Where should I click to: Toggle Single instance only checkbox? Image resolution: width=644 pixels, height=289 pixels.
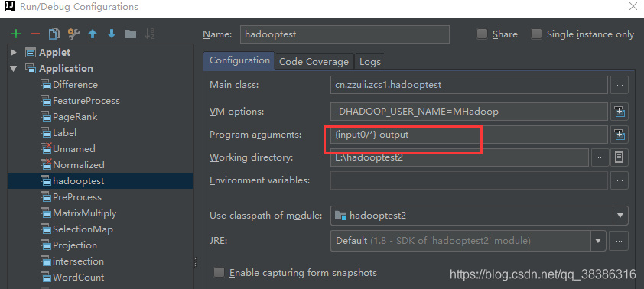pyautogui.click(x=536, y=34)
